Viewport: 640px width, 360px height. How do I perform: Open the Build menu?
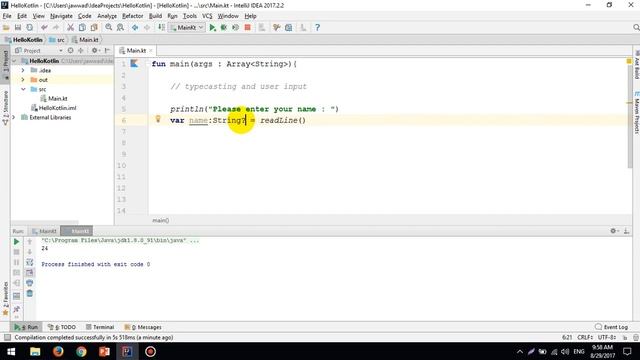(x=155, y=16)
